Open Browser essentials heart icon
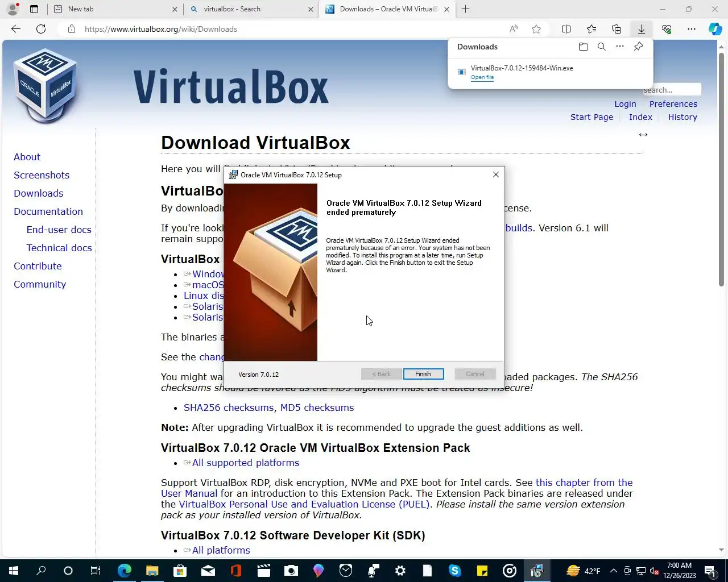 click(667, 29)
